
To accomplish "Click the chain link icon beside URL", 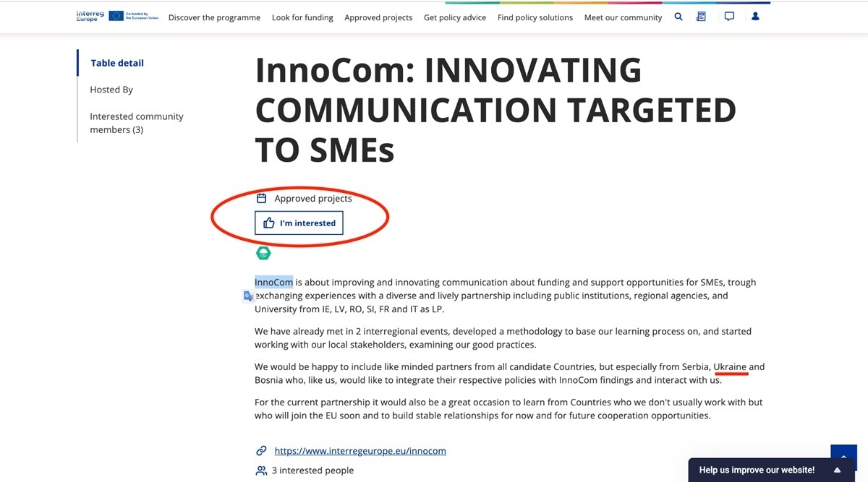I will (262, 451).
